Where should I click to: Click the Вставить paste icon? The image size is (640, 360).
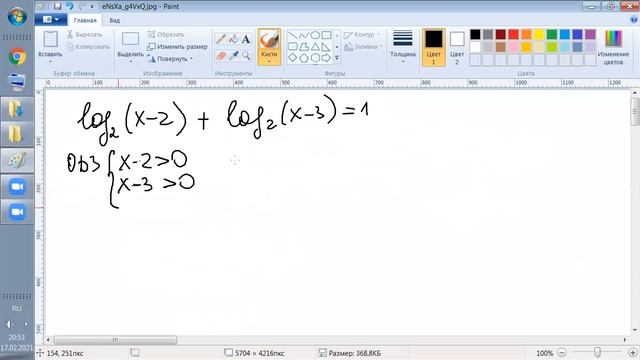click(x=50, y=39)
